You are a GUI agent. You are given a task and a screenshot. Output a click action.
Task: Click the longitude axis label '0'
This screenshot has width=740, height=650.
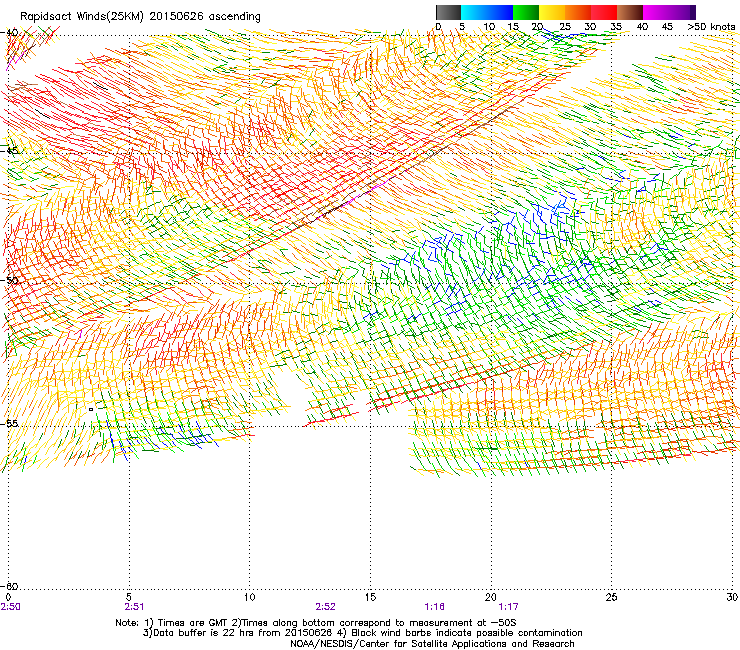click(x=8, y=597)
